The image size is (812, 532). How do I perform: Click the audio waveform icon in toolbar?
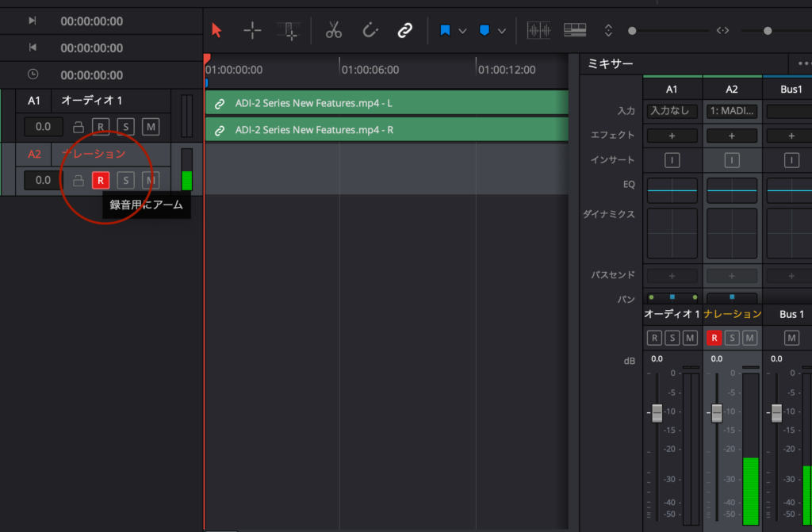(x=539, y=31)
